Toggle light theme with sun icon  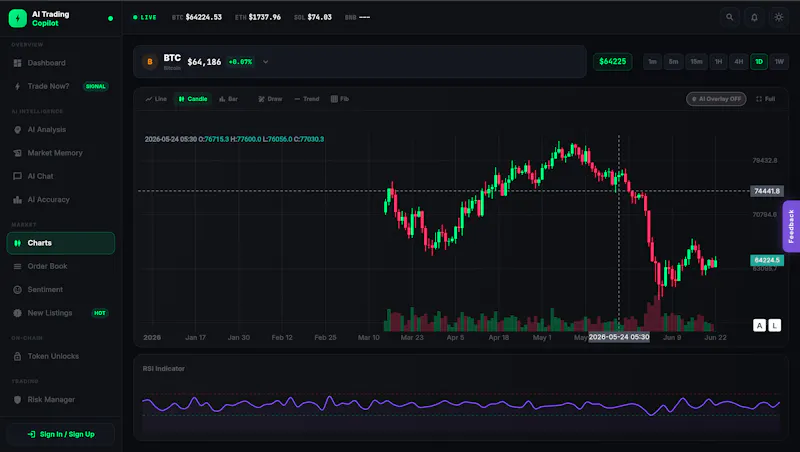click(779, 17)
